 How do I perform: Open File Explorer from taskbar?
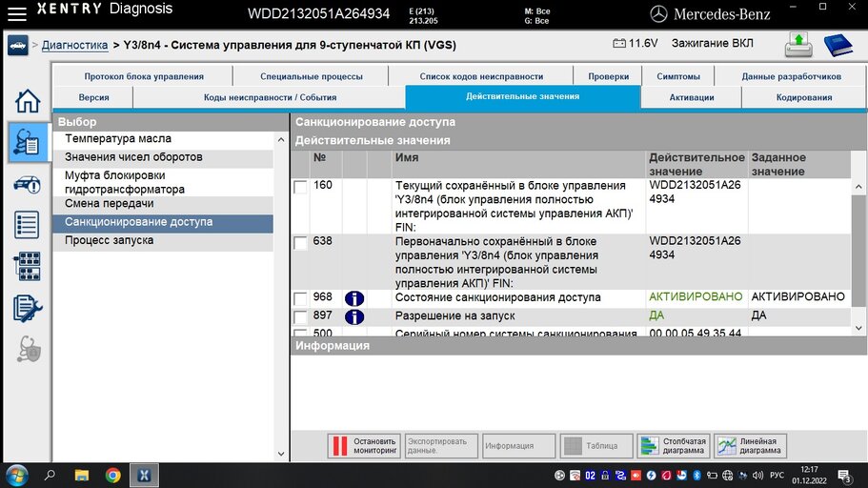[82, 476]
